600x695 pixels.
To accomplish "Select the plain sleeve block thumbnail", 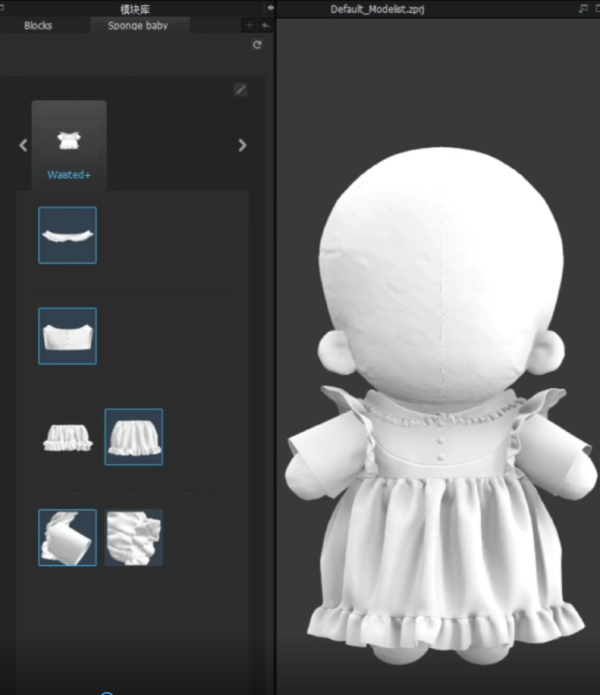I will 67,538.
